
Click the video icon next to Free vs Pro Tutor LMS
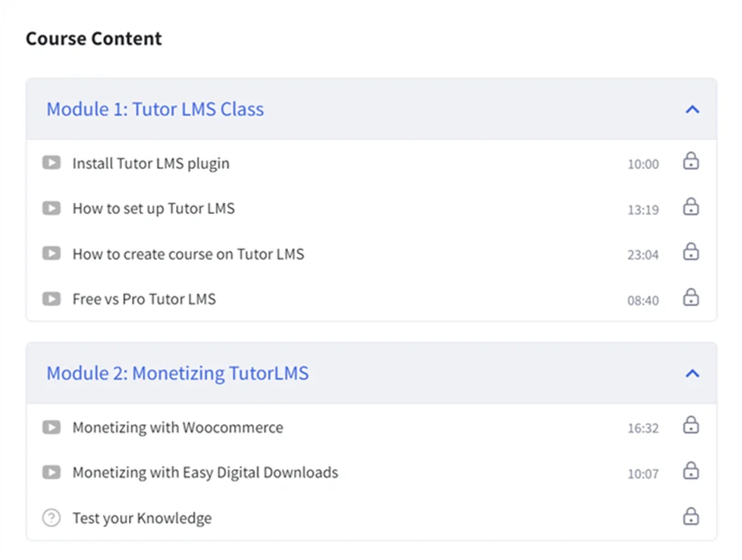51,299
